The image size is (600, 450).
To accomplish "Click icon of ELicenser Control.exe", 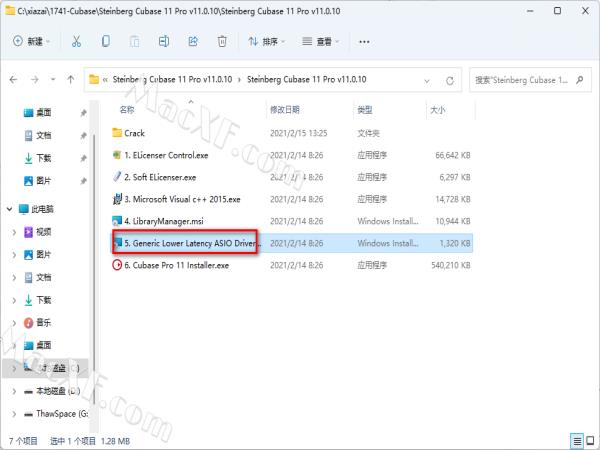I will point(117,155).
